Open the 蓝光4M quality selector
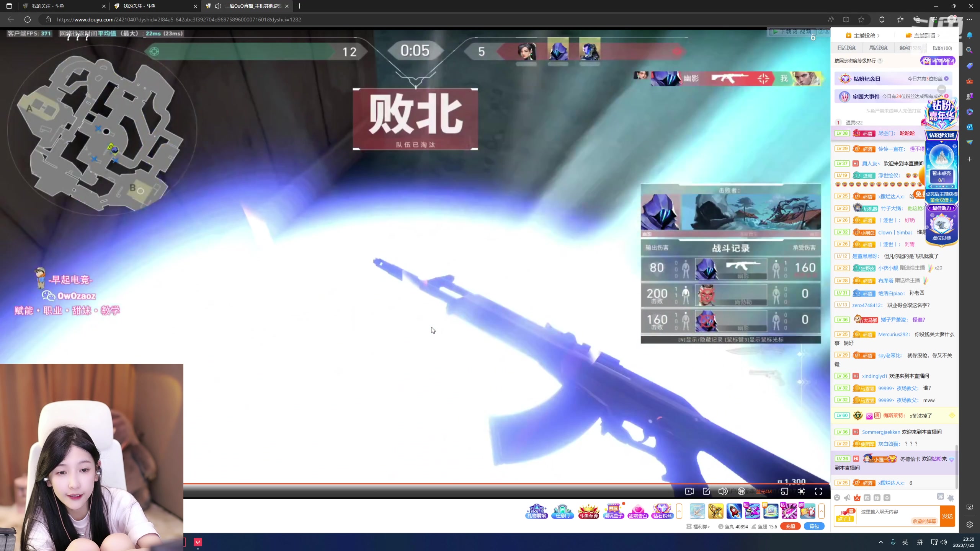 pos(763,492)
